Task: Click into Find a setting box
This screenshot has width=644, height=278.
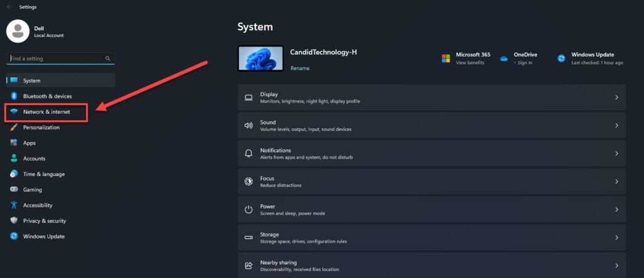Action: click(x=61, y=58)
